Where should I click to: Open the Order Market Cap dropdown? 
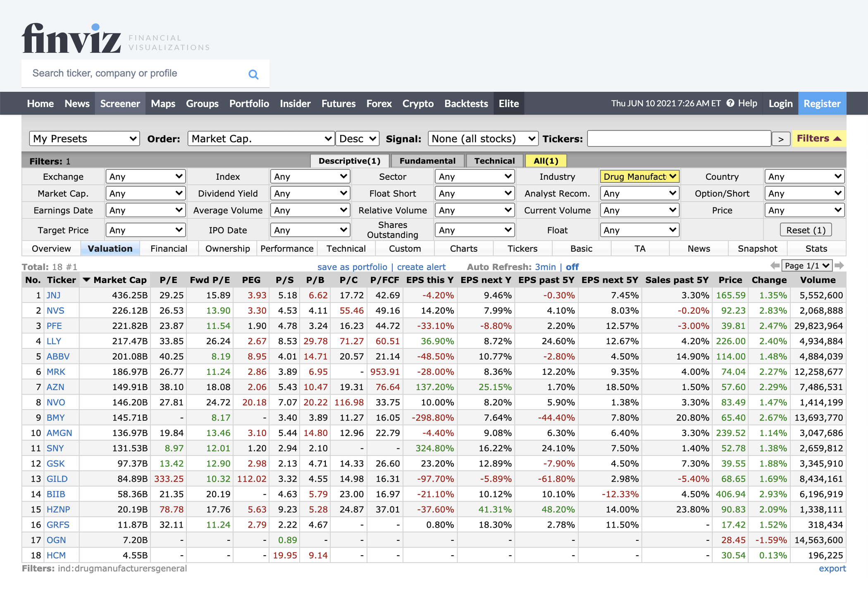(x=261, y=138)
